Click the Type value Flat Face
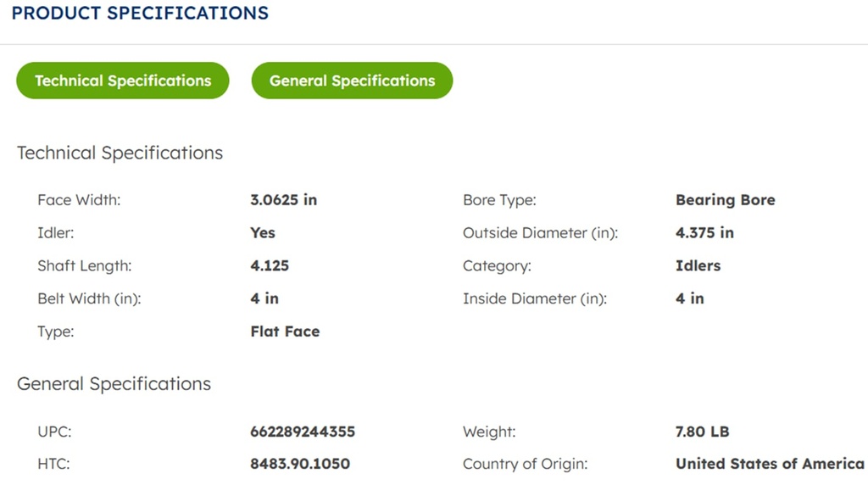This screenshot has height=496, width=868. pos(285,332)
